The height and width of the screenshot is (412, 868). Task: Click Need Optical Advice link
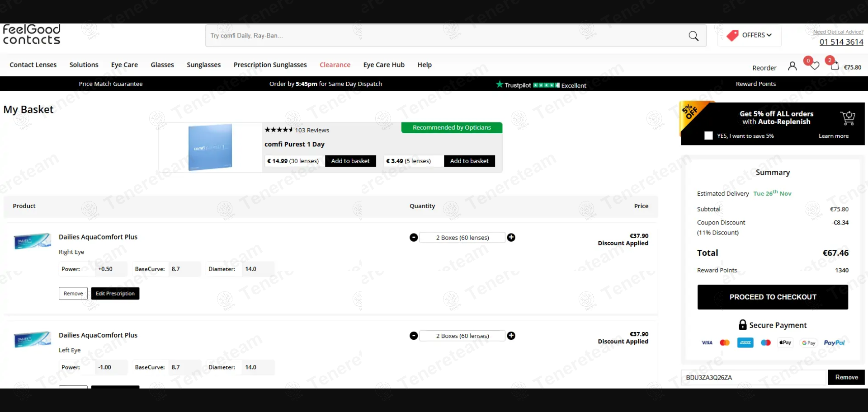click(x=838, y=32)
